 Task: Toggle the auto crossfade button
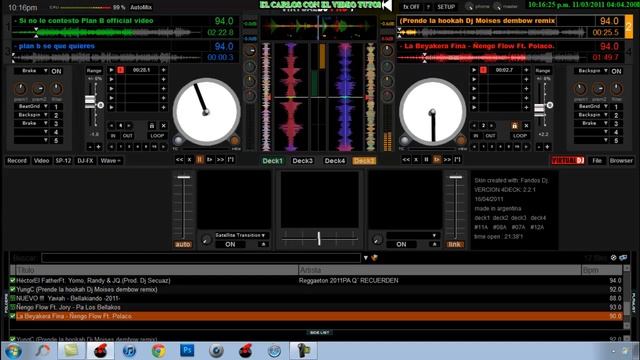[183, 244]
